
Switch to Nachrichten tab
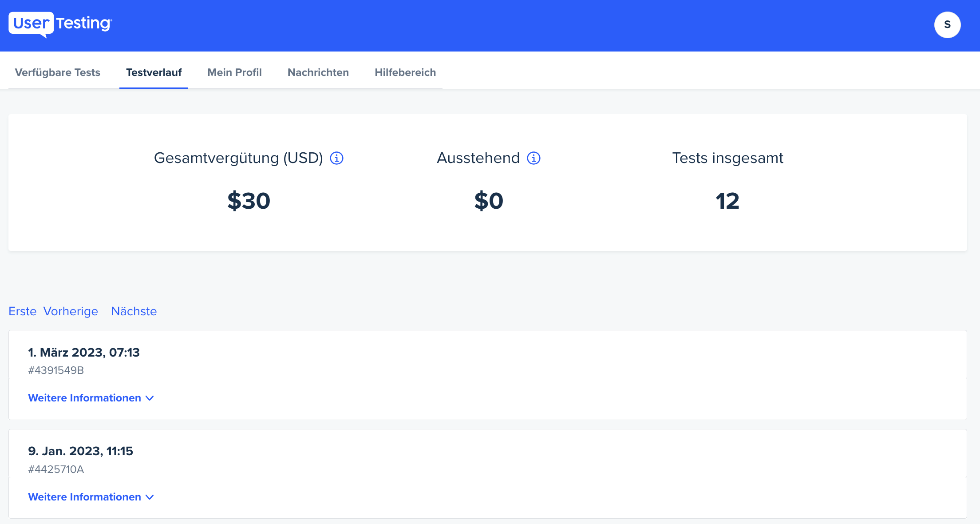point(318,72)
